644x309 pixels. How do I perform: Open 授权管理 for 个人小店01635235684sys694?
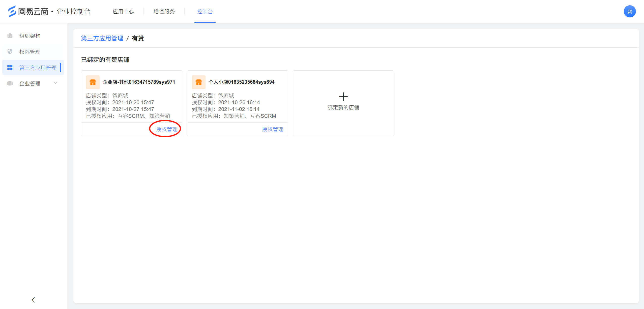click(x=273, y=129)
